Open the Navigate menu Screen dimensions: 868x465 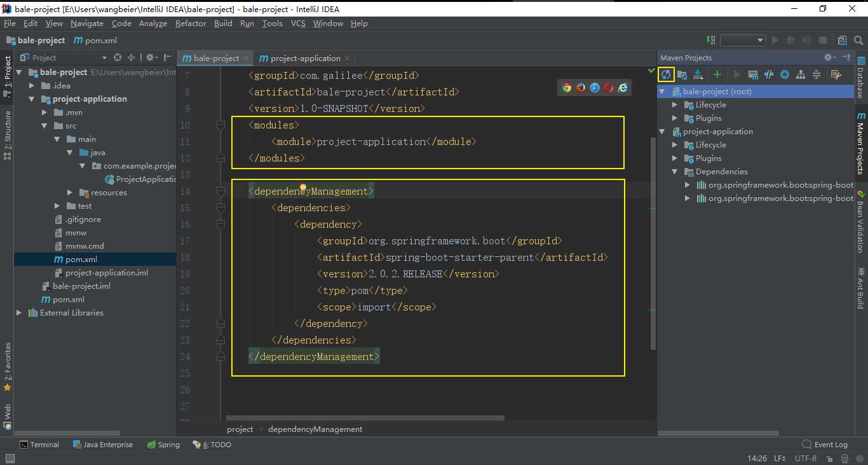coord(87,24)
